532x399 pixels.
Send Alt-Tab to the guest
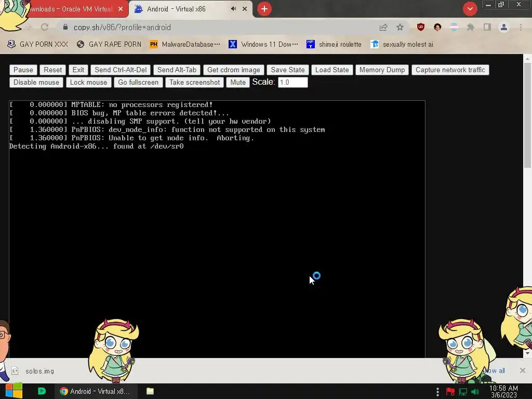click(177, 70)
